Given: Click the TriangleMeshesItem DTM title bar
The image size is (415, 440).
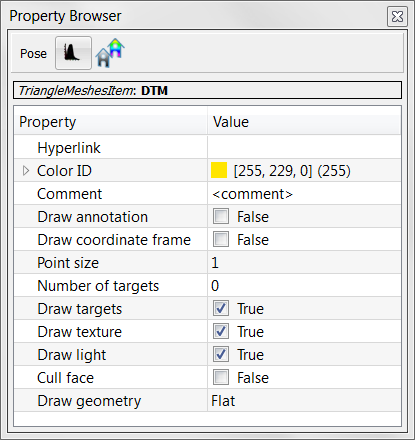Looking at the screenshot, I should pos(207,90).
